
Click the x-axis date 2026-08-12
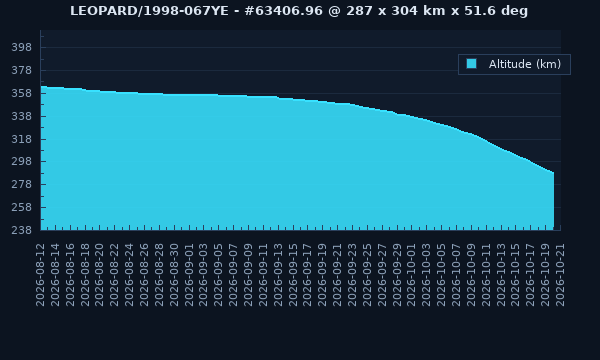pos(40,275)
